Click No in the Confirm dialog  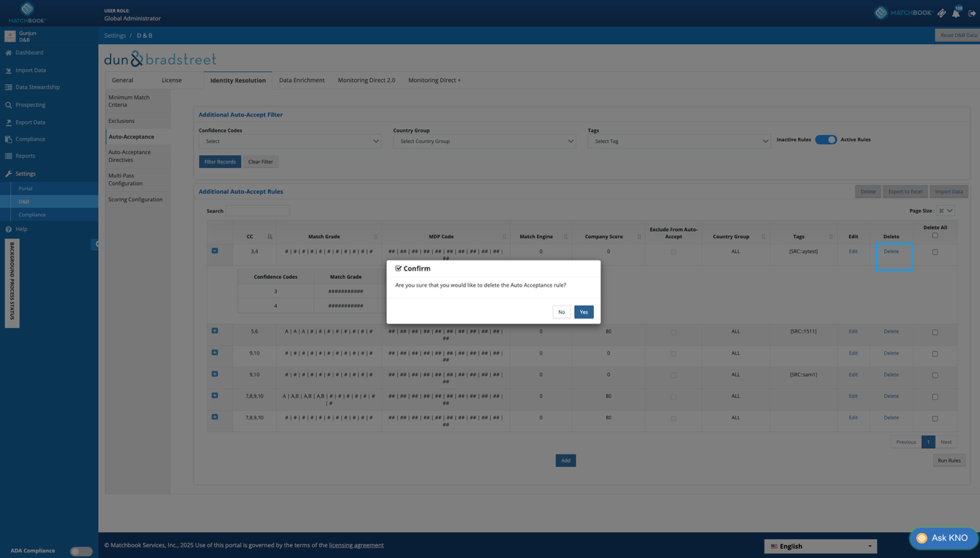(561, 312)
